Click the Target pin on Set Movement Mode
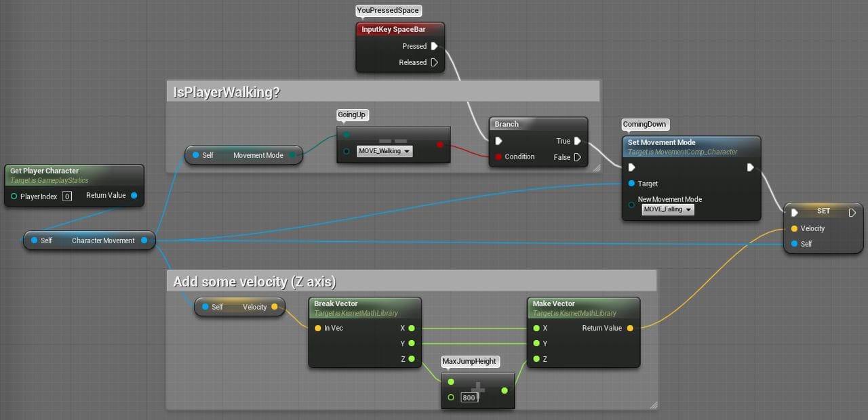This screenshot has width=868, height=420. point(632,184)
